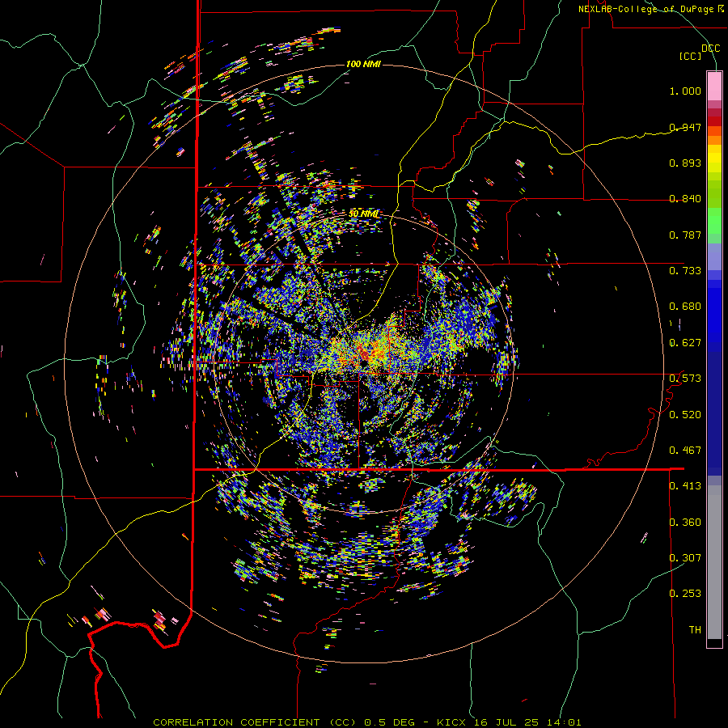The image size is (728, 728).
Task: Pick the gray segment of color bar
Action: (x=714, y=562)
